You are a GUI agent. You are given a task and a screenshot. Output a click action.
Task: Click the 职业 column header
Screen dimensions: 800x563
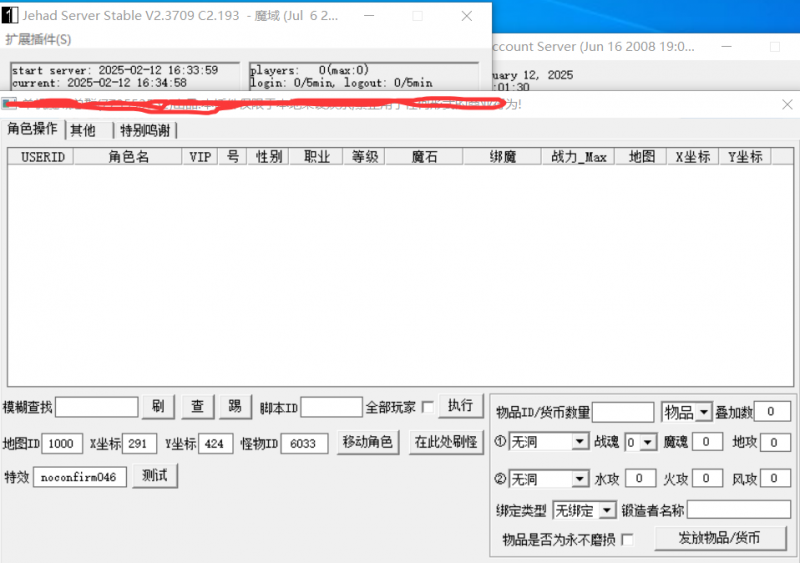click(x=316, y=157)
